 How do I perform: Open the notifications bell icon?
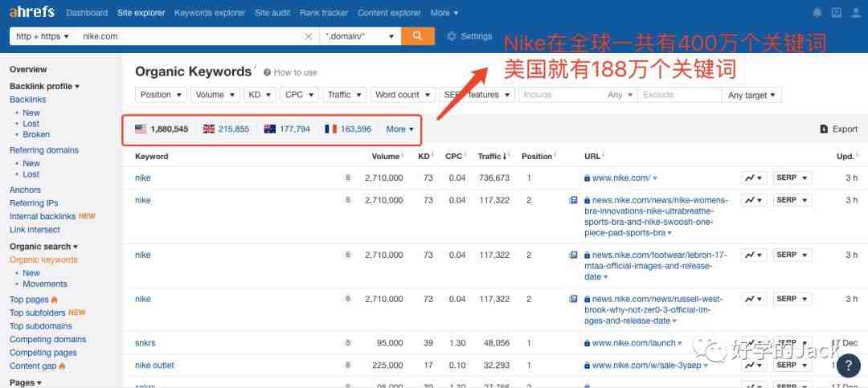coord(817,12)
